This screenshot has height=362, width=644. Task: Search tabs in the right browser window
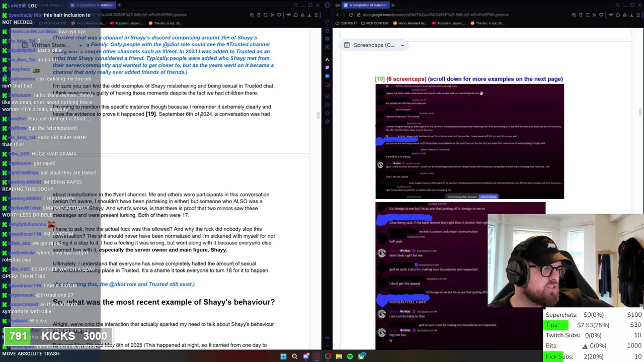point(618,5)
